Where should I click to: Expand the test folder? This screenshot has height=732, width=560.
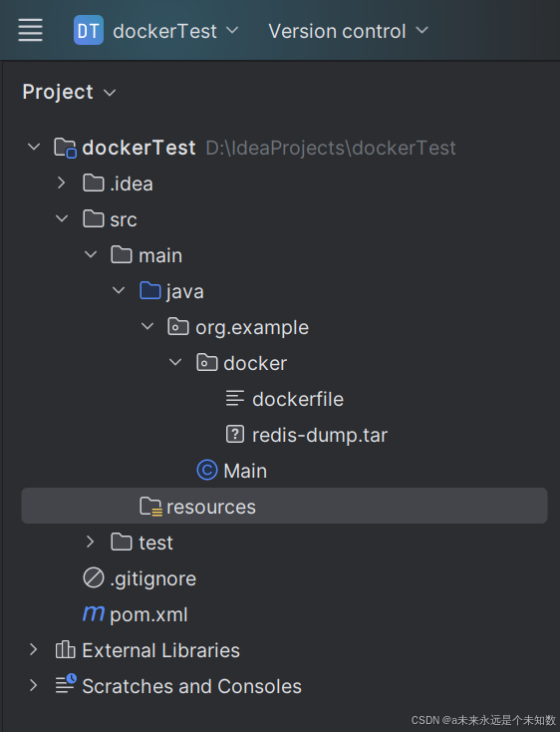[x=90, y=542]
